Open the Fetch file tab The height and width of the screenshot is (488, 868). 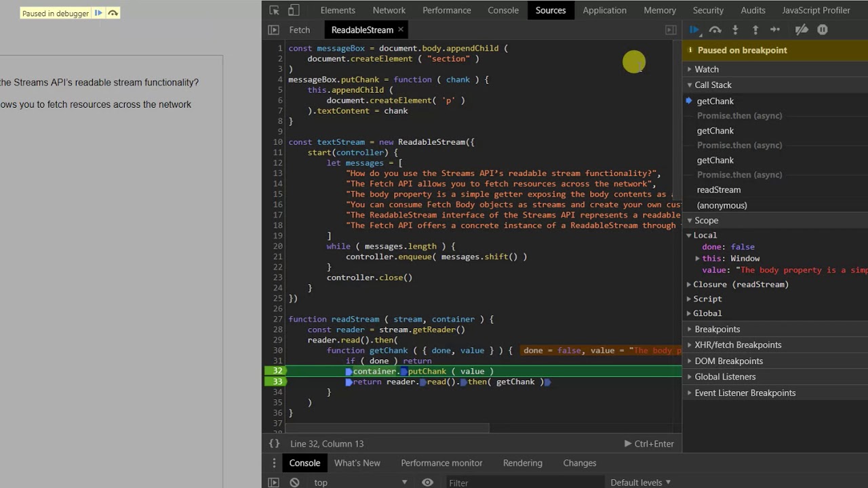pyautogui.click(x=299, y=30)
